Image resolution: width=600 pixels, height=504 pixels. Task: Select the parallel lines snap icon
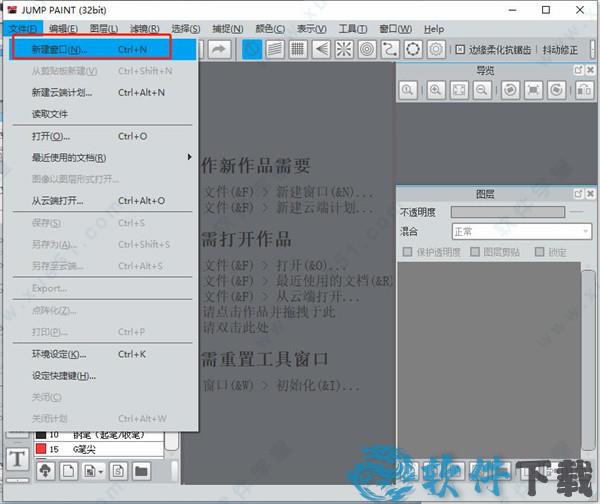click(x=275, y=49)
